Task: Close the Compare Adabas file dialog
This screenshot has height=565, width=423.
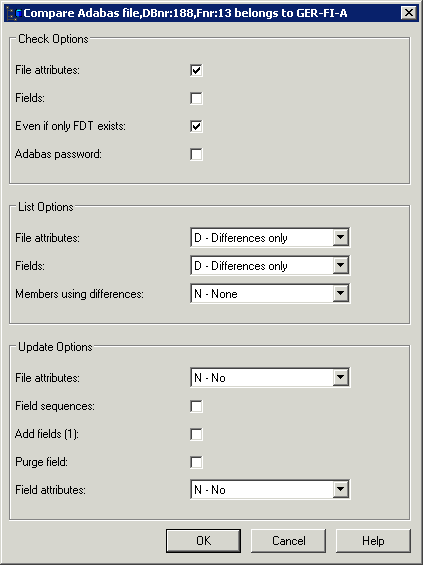Action: [409, 13]
